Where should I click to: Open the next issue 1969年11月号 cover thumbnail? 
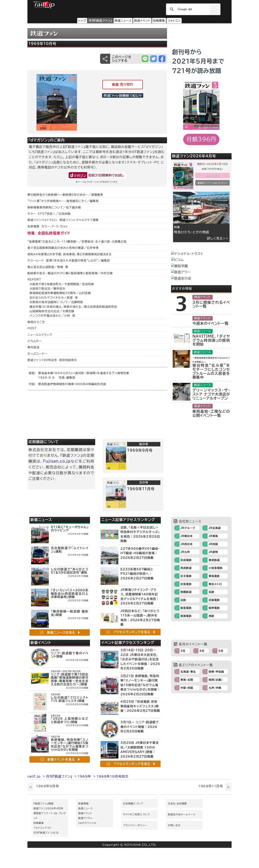[116, 494]
